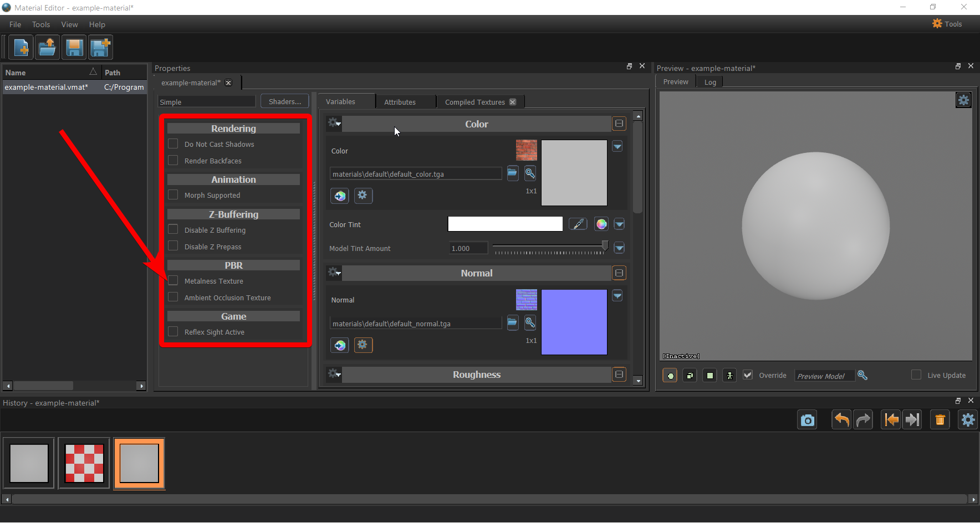The width and height of the screenshot is (980, 523).
Task: Select cube preview shape icon
Action: (690, 376)
